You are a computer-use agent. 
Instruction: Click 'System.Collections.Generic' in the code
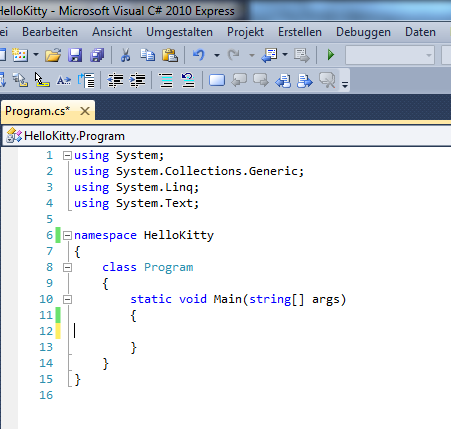click(206, 171)
